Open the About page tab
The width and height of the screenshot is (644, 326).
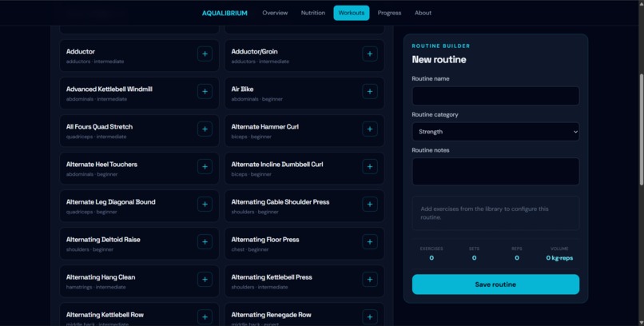coord(423,13)
